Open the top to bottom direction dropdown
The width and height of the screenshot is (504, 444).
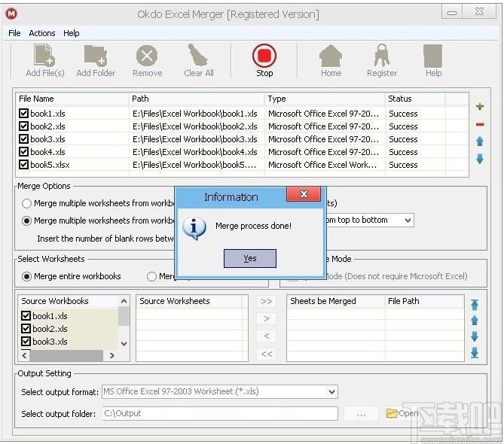(408, 220)
